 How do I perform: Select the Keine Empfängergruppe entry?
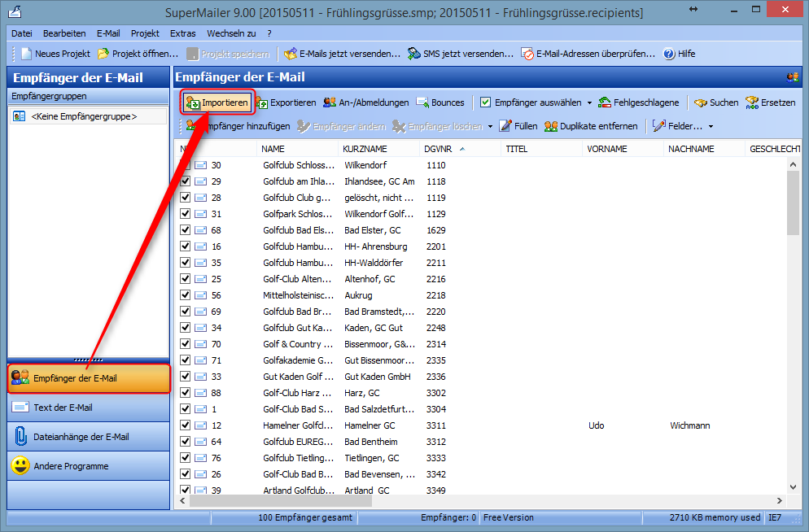tap(83, 116)
